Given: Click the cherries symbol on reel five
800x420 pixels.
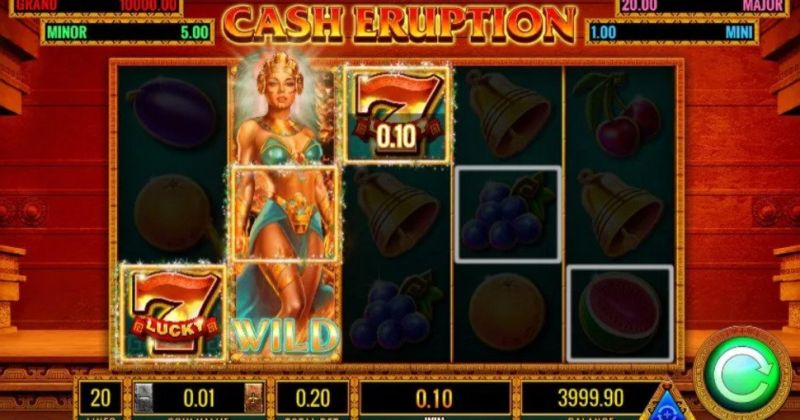Looking at the screenshot, I should 619,114.
